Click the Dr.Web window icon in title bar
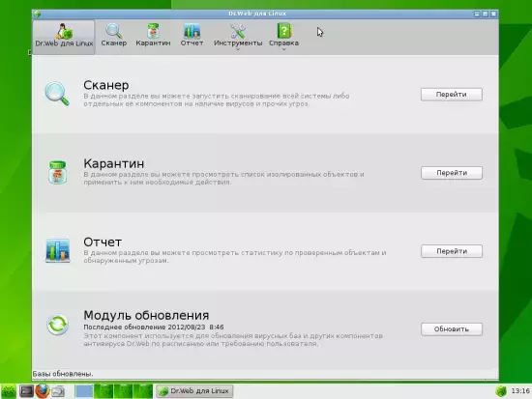 pos(38,14)
